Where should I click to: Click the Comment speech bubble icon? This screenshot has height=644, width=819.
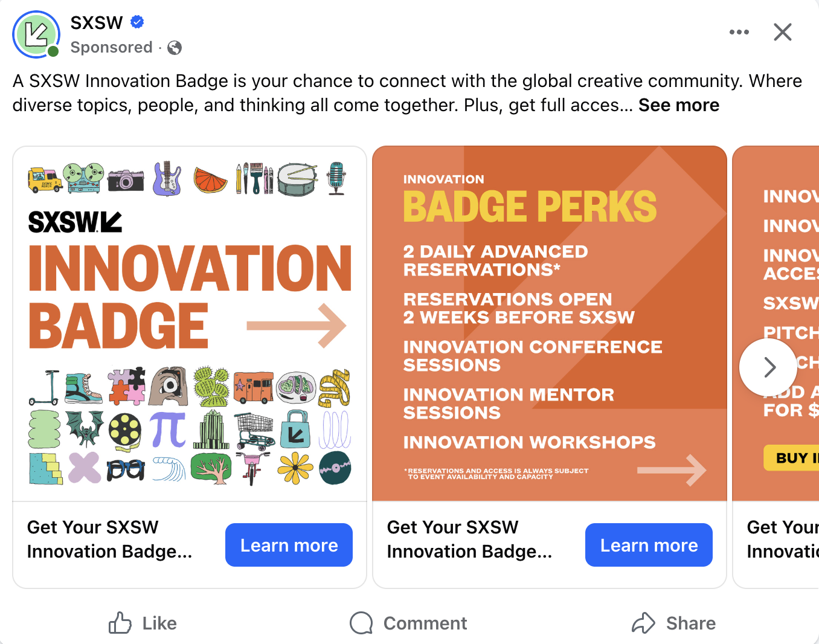[x=361, y=623]
